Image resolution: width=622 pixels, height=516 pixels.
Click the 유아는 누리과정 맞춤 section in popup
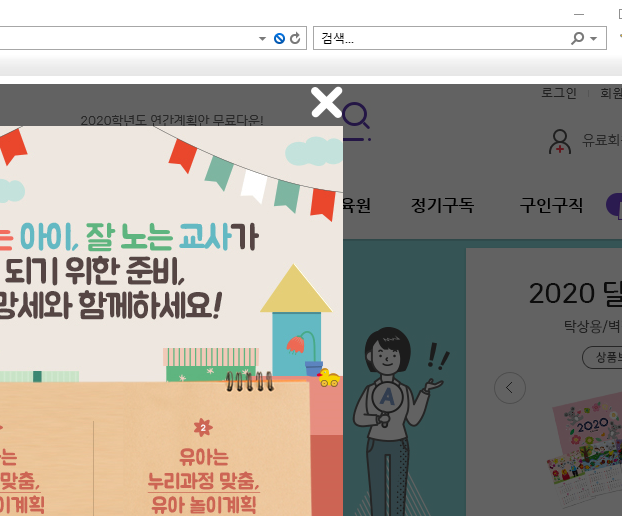pyautogui.click(x=203, y=481)
